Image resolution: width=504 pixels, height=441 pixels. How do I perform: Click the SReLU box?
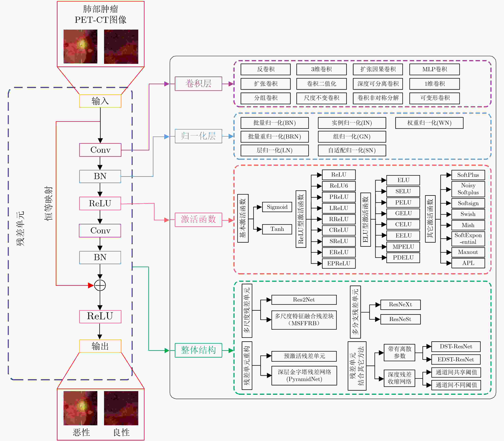pos(339,241)
